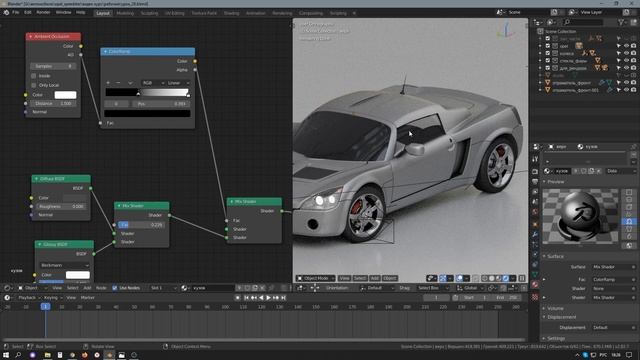Image resolution: width=640 pixels, height=360 pixels.
Task: Toggle viewport visibility eye of first visible collection
Action: click(626, 46)
